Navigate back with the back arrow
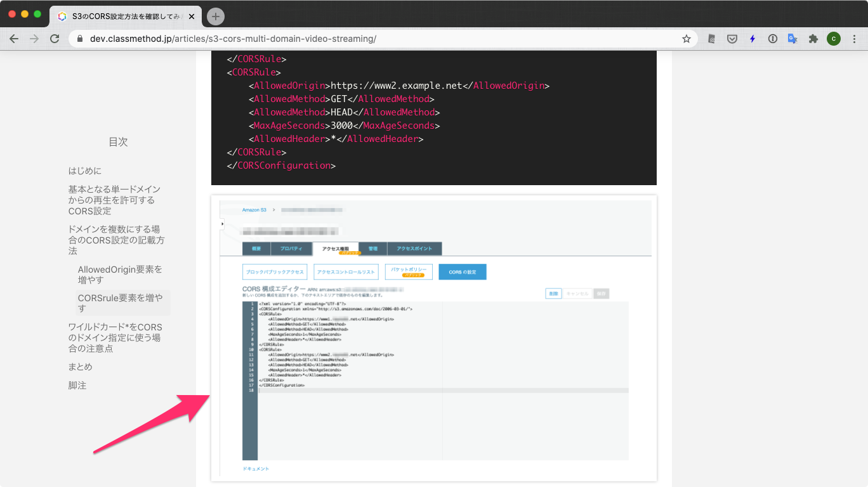This screenshot has width=868, height=487. 14,39
